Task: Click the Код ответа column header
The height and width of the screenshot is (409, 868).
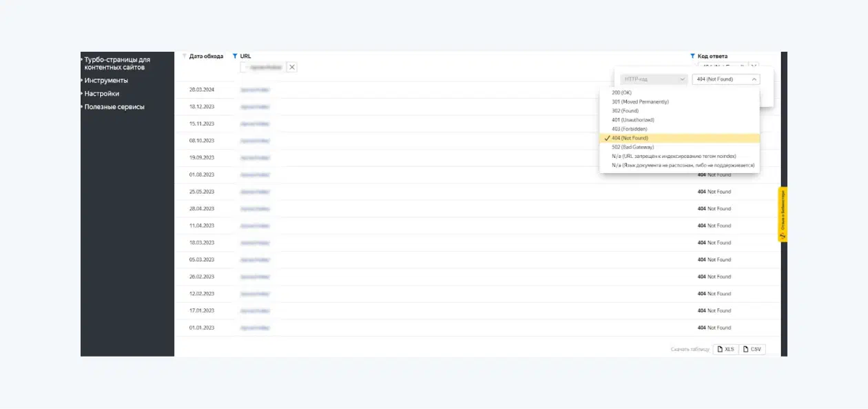Action: coord(712,56)
